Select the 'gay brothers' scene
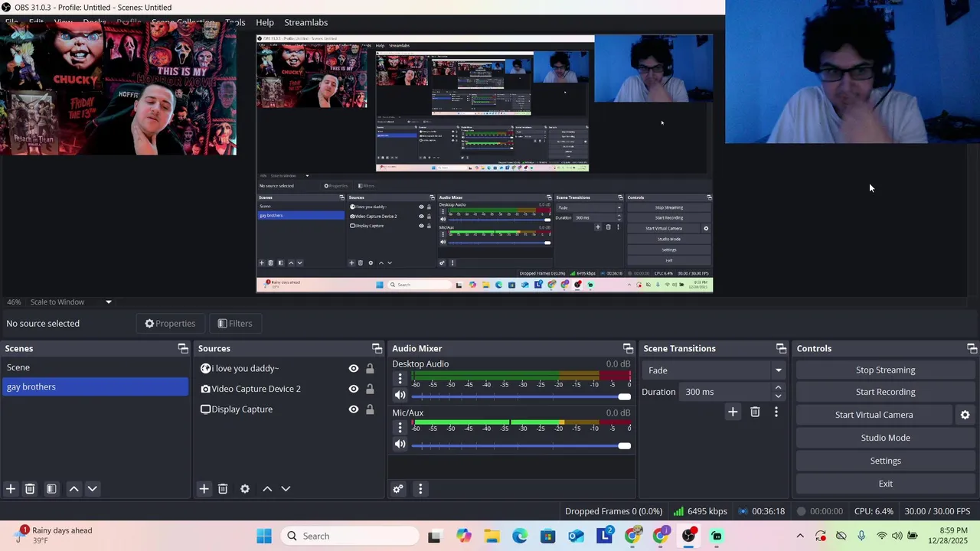Viewport: 980px width, 551px height. (95, 386)
